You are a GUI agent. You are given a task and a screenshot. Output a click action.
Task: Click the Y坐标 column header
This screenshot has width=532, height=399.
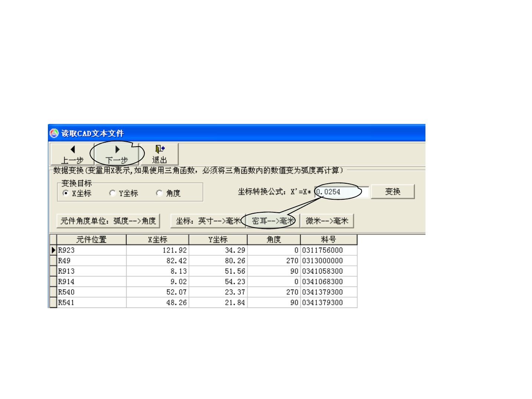(218, 240)
